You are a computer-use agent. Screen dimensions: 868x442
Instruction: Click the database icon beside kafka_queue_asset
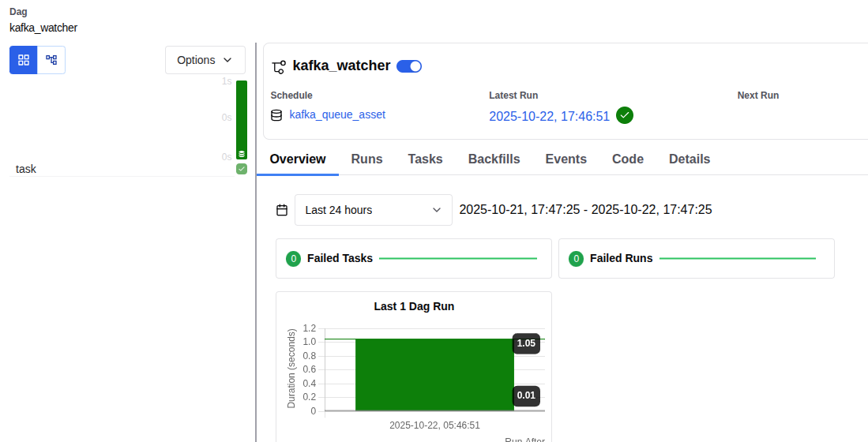pos(276,115)
